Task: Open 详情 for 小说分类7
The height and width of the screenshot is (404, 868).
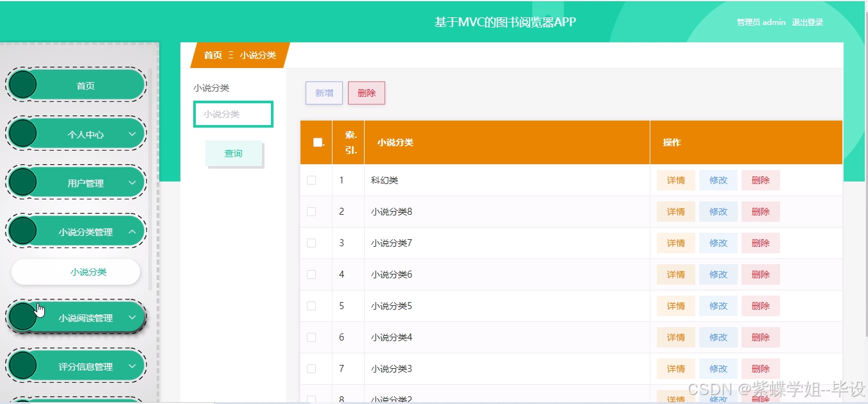Action: click(x=676, y=243)
